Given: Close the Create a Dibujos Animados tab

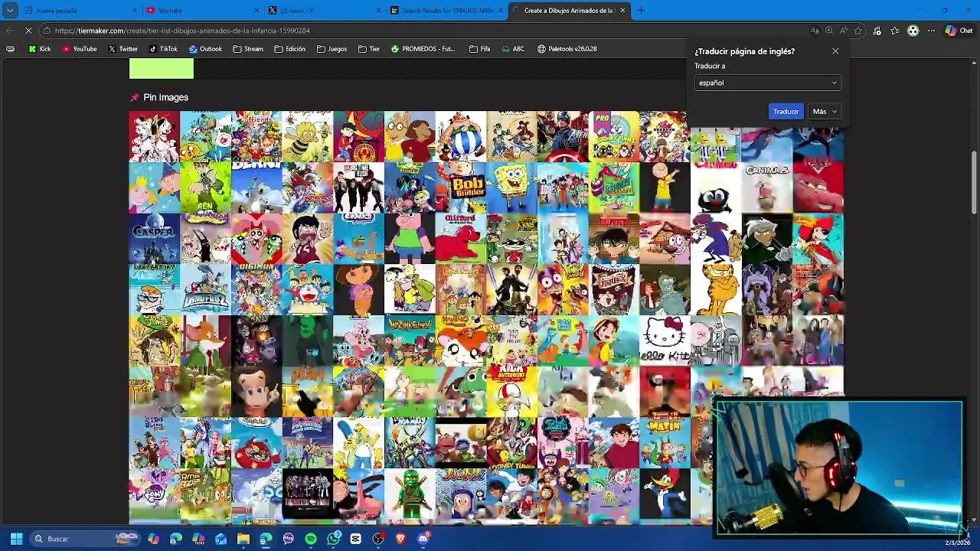Looking at the screenshot, I should point(622,11).
